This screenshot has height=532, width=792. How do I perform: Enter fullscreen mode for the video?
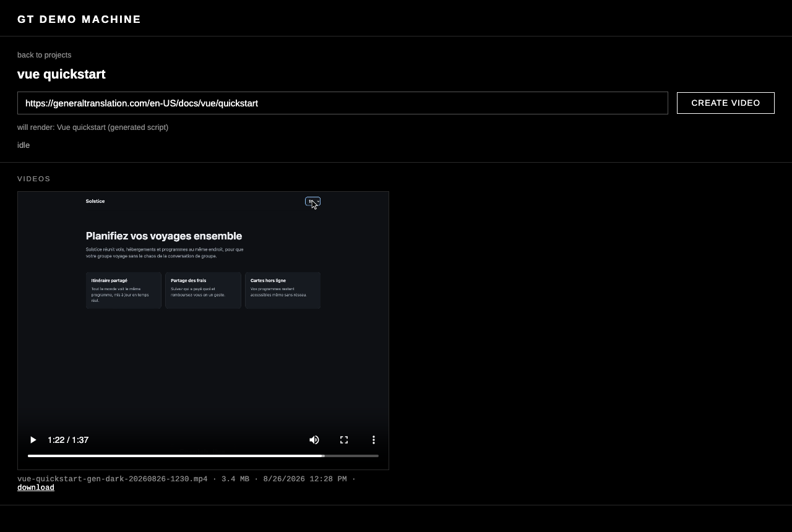344,440
